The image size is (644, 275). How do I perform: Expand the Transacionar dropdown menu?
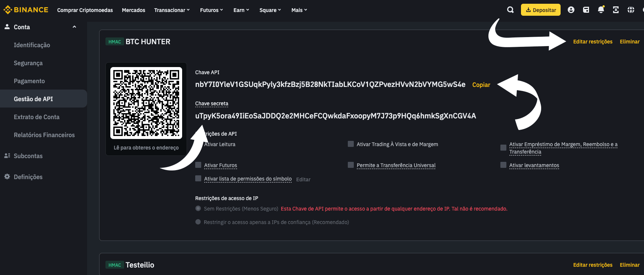click(x=172, y=10)
